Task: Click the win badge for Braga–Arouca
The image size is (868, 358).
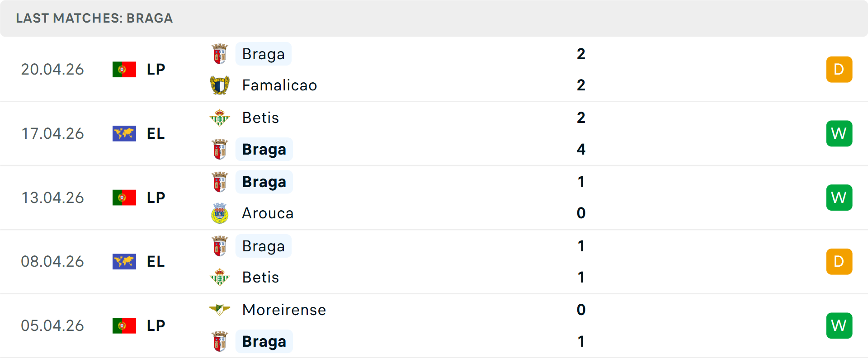Action: coord(839,198)
